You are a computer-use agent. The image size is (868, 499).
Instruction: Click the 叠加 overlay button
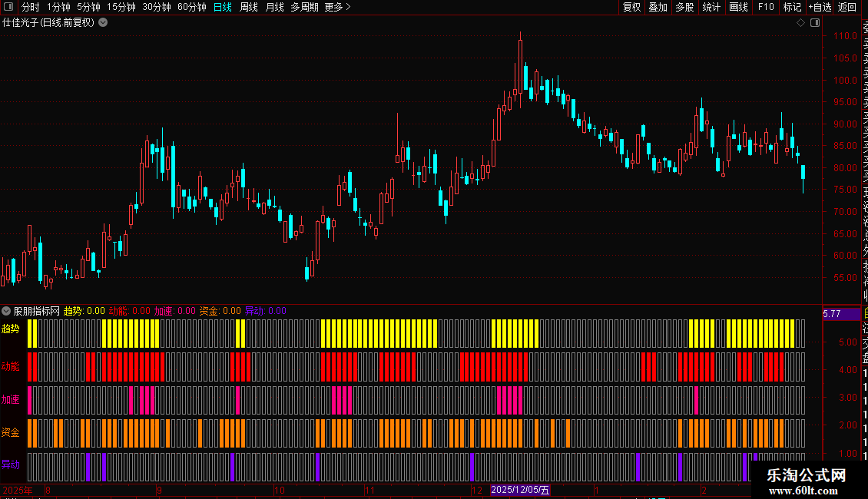pyautogui.click(x=658, y=7)
